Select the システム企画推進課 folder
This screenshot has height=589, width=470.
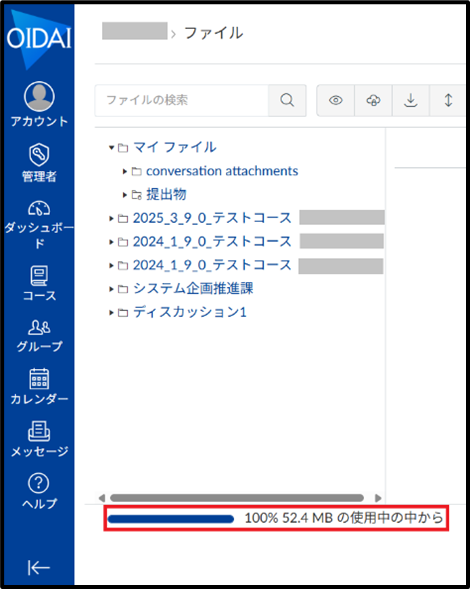click(193, 289)
